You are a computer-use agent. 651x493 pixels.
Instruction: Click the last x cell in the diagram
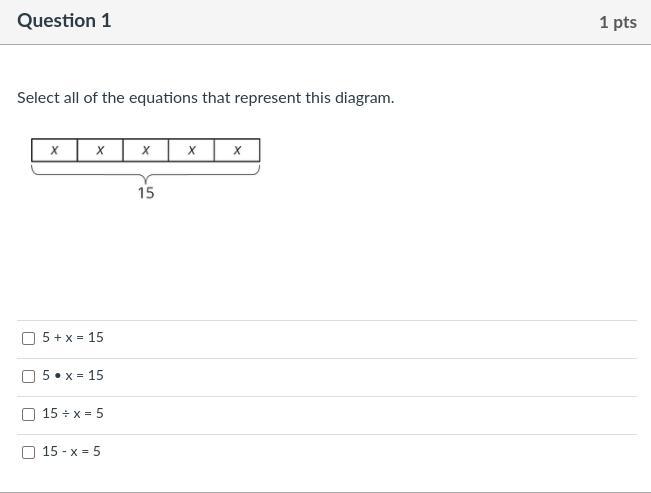click(237, 150)
